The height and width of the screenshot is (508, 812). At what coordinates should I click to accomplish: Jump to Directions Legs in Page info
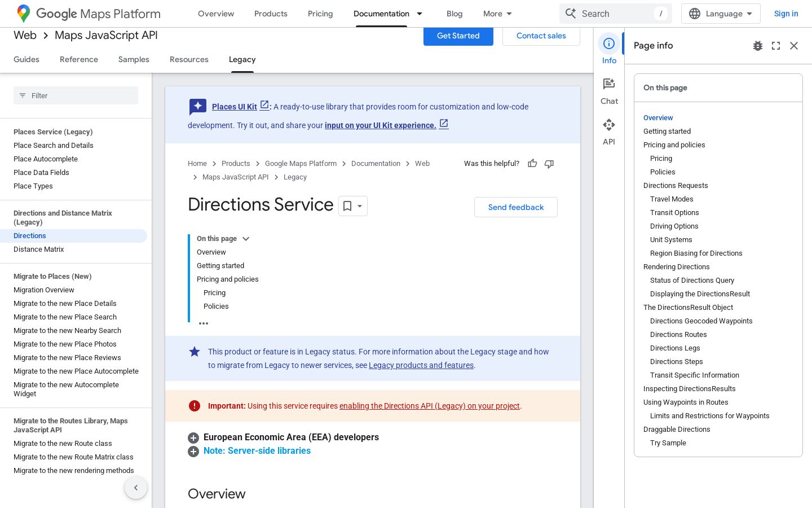(675, 348)
